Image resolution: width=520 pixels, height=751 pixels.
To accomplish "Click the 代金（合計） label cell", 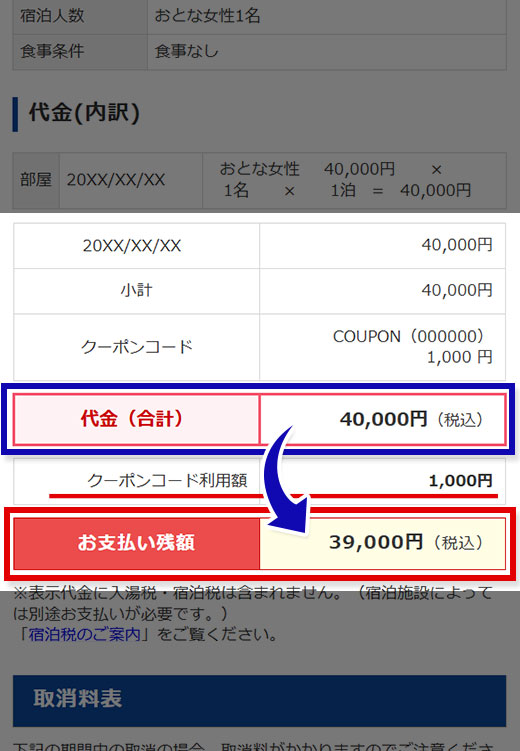I will (136, 419).
